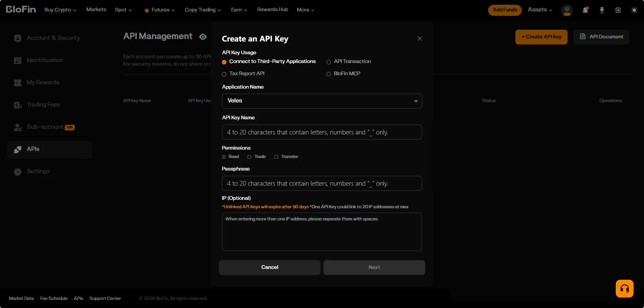Focus the Passphrase field

(x=322, y=183)
